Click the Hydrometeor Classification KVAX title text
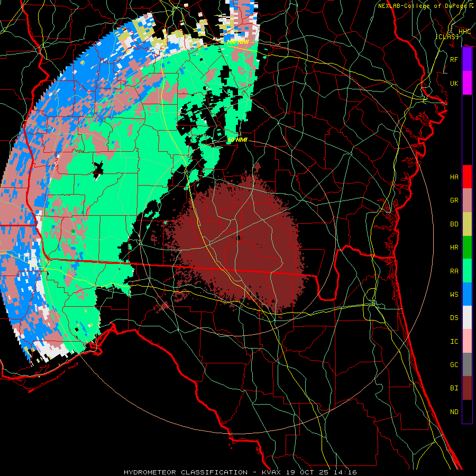The image size is (476, 476). [x=240, y=472]
